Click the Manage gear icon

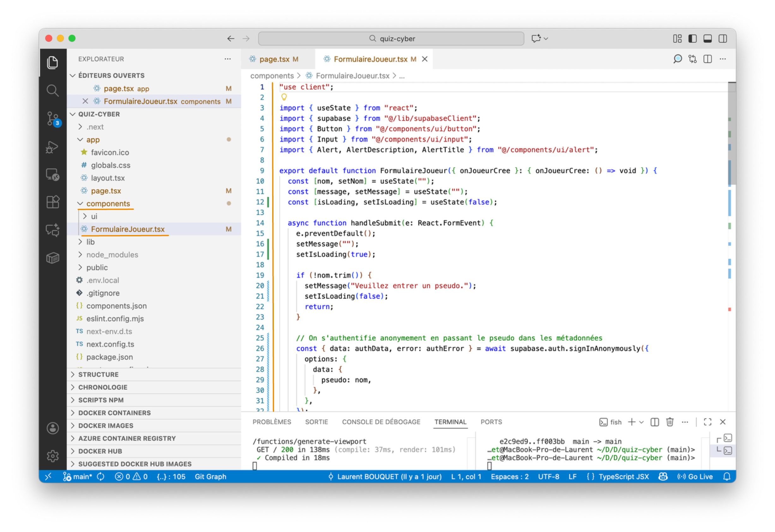click(x=52, y=456)
